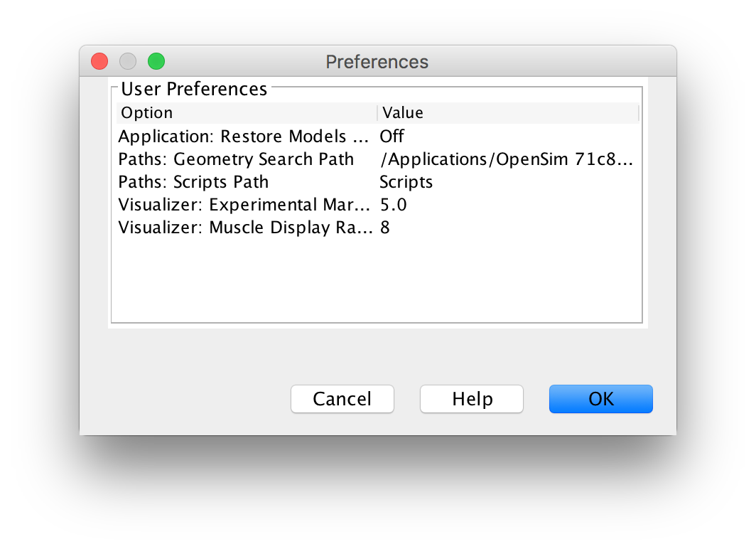Click the User Preferences panel title

[193, 88]
